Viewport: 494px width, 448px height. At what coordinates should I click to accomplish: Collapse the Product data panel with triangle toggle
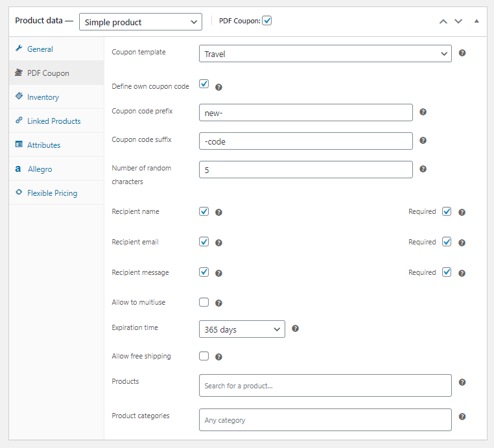[476, 21]
